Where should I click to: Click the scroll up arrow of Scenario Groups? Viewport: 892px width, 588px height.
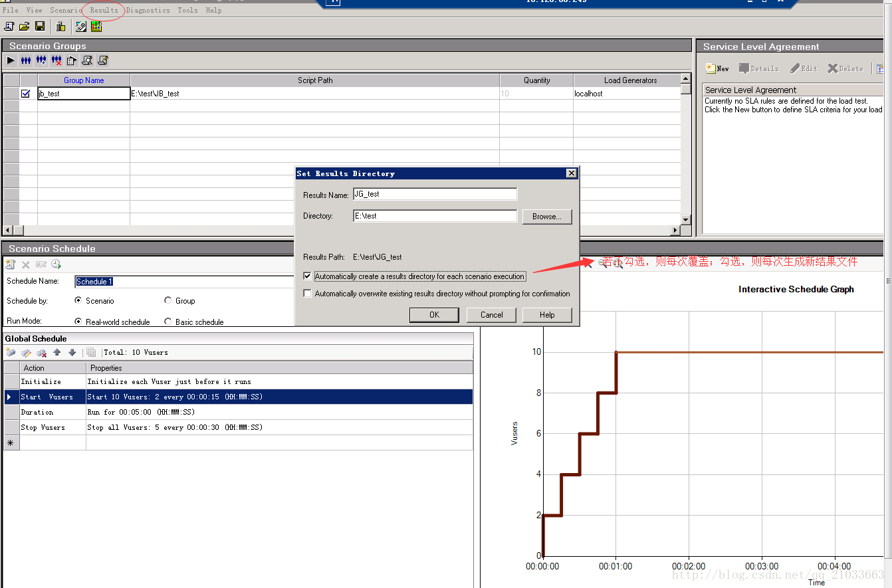click(686, 79)
